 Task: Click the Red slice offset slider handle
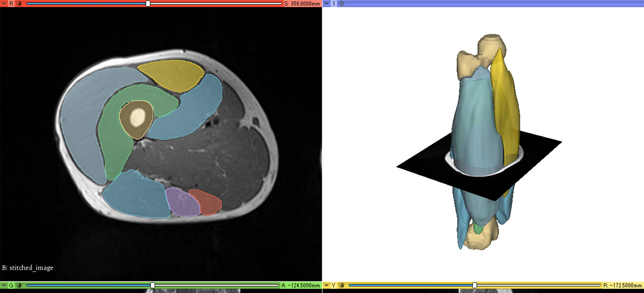148,3
